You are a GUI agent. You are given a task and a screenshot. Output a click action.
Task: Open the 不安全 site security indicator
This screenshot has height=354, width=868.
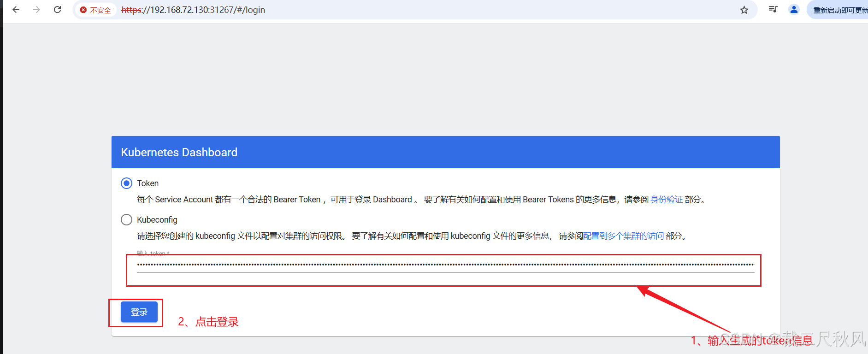[x=96, y=10]
